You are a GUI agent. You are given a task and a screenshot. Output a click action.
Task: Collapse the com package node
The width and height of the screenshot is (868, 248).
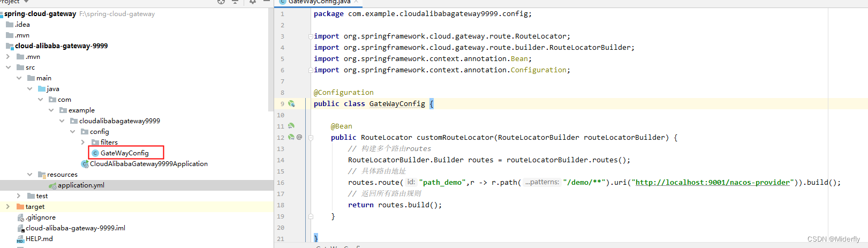[40, 100]
